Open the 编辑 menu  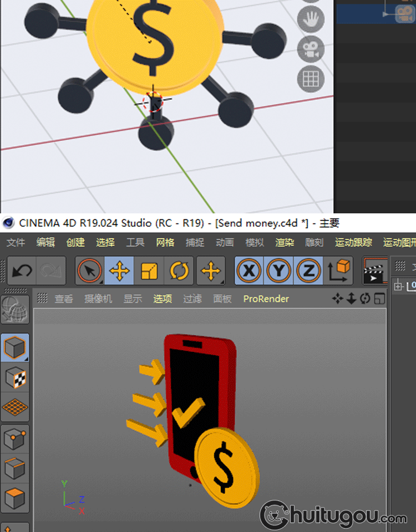click(45, 242)
